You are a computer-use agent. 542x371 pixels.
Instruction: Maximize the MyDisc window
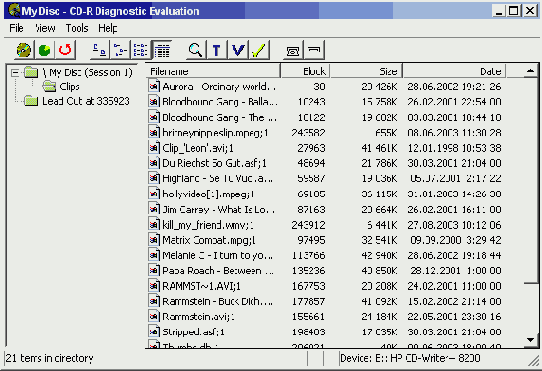pos(514,11)
